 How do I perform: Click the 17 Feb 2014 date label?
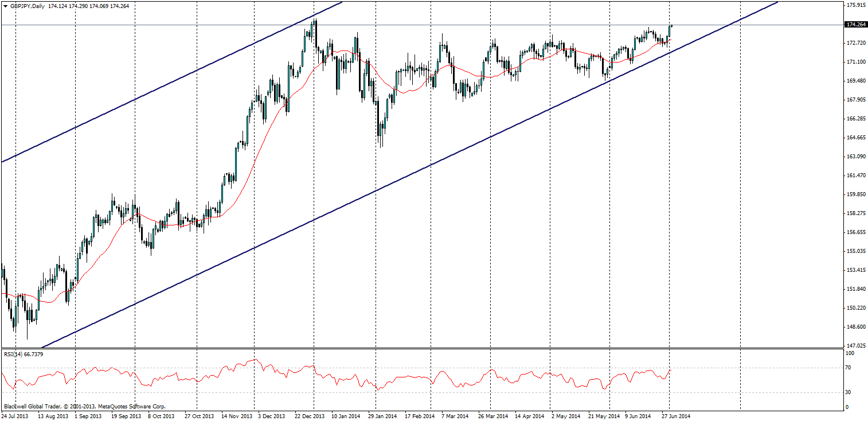pyautogui.click(x=420, y=417)
